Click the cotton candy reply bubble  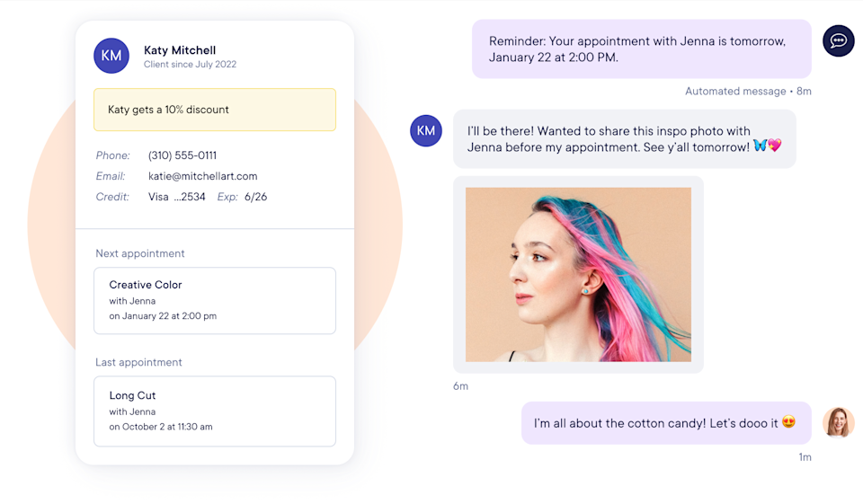(x=666, y=422)
